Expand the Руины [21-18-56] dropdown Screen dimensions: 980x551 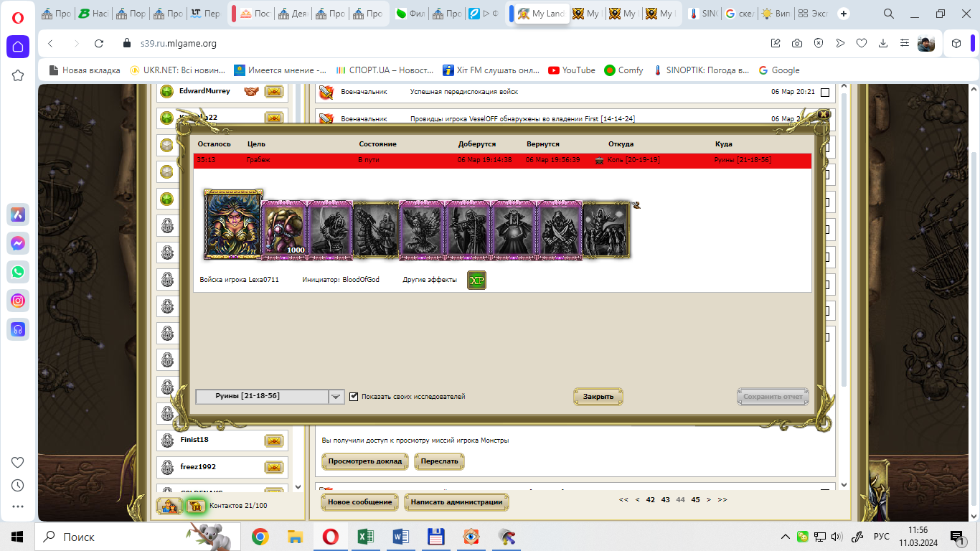336,397
